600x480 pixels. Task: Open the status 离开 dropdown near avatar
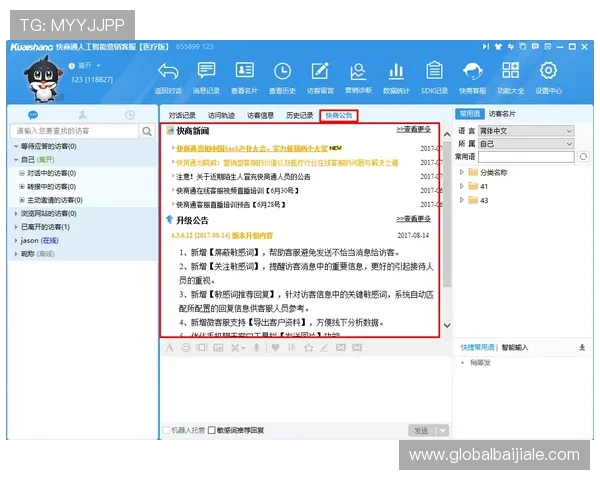[98, 66]
